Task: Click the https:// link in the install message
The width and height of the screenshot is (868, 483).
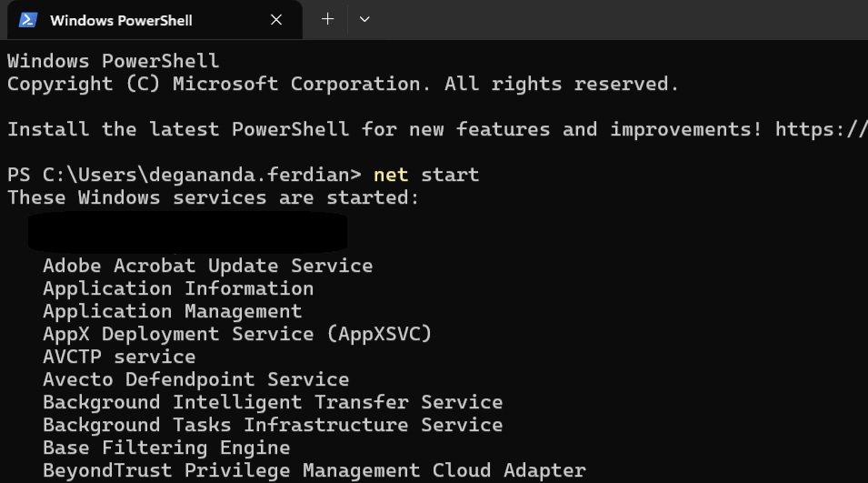Action: tap(821, 129)
